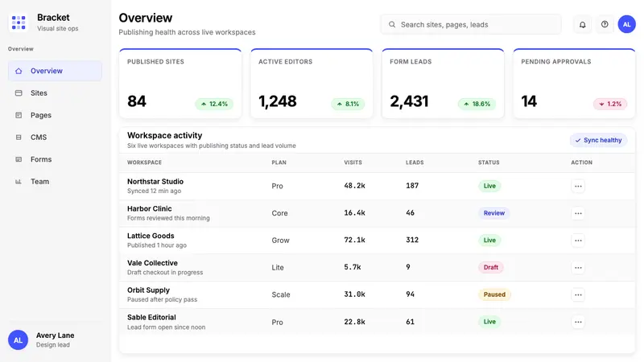Click the Review status badge for Harbor Clinic
The height and width of the screenshot is (362, 644).
[x=493, y=213]
